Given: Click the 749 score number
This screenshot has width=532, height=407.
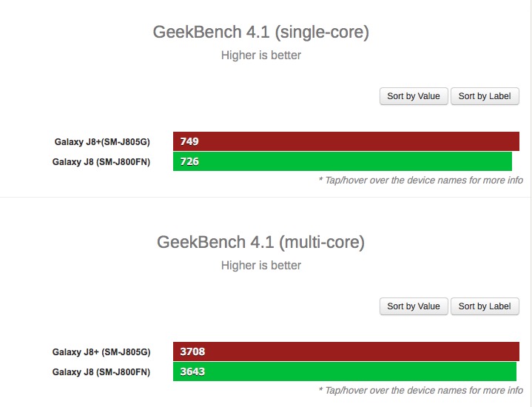Looking at the screenshot, I should 189,141.
